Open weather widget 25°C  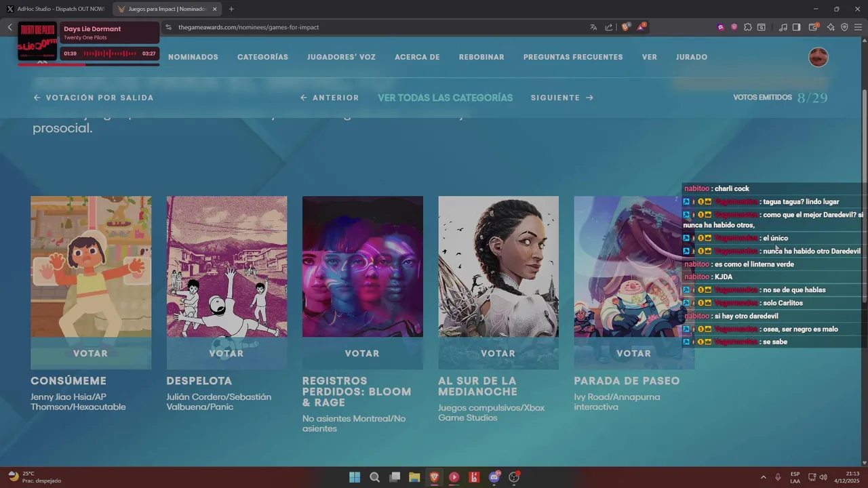pos(34,477)
